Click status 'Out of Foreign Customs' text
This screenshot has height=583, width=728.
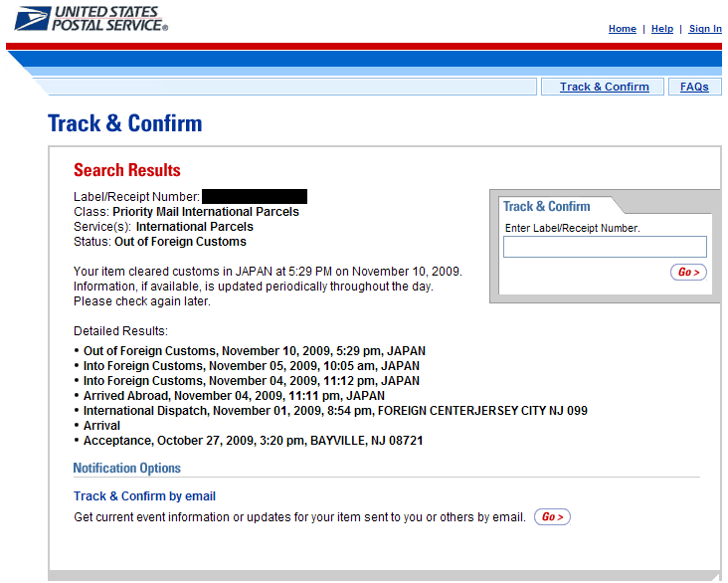tap(180, 242)
